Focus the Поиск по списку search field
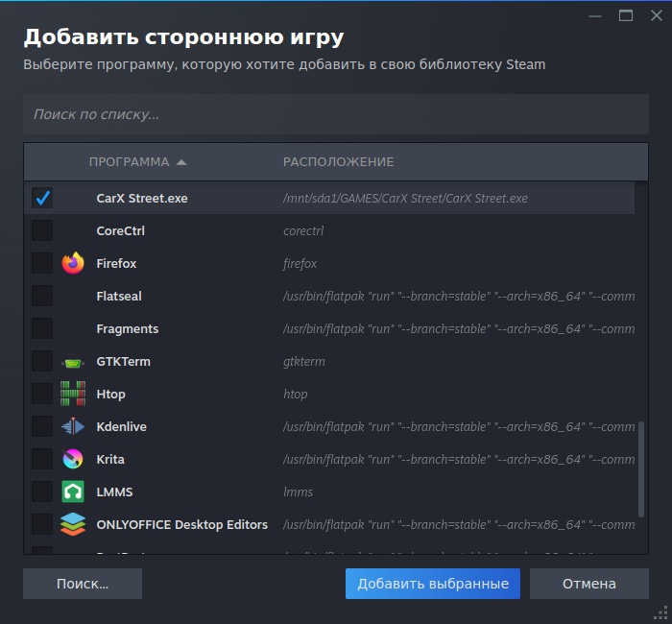The image size is (672, 624). click(336, 114)
